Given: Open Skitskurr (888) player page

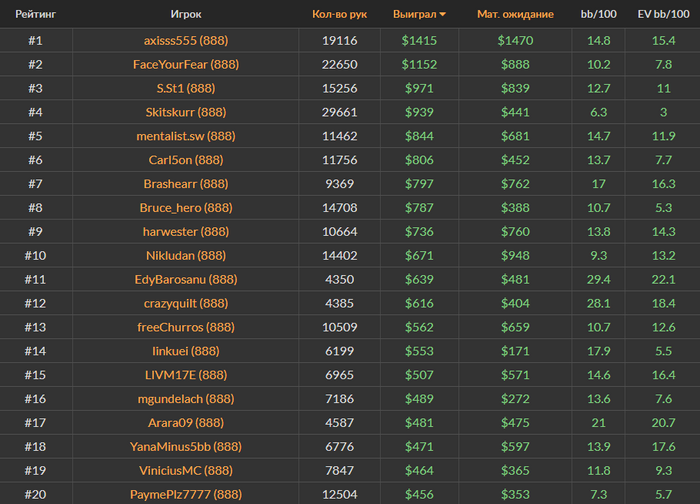Looking at the screenshot, I should coord(185,112).
